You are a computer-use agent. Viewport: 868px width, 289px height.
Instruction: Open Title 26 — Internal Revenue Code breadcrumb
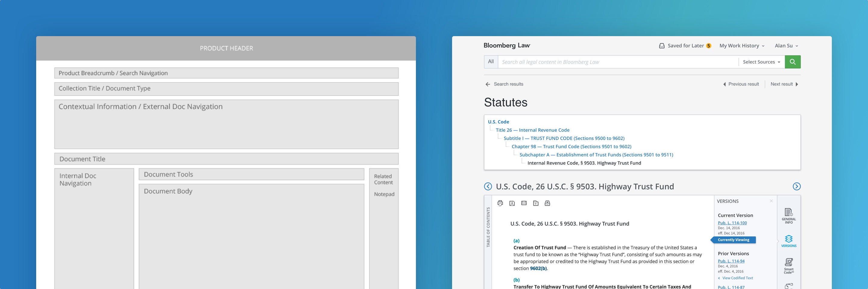(x=532, y=130)
